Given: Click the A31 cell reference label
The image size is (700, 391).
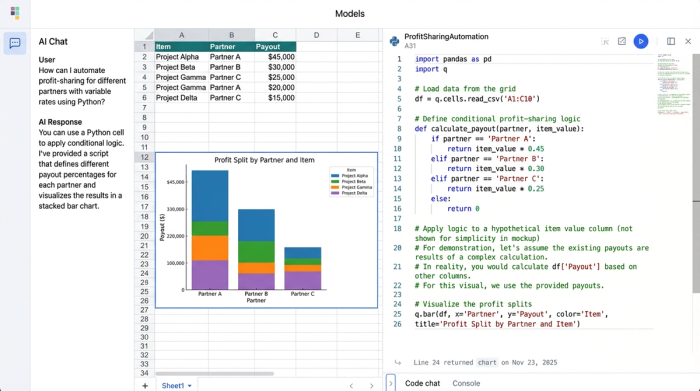Looking at the screenshot, I should point(410,46).
